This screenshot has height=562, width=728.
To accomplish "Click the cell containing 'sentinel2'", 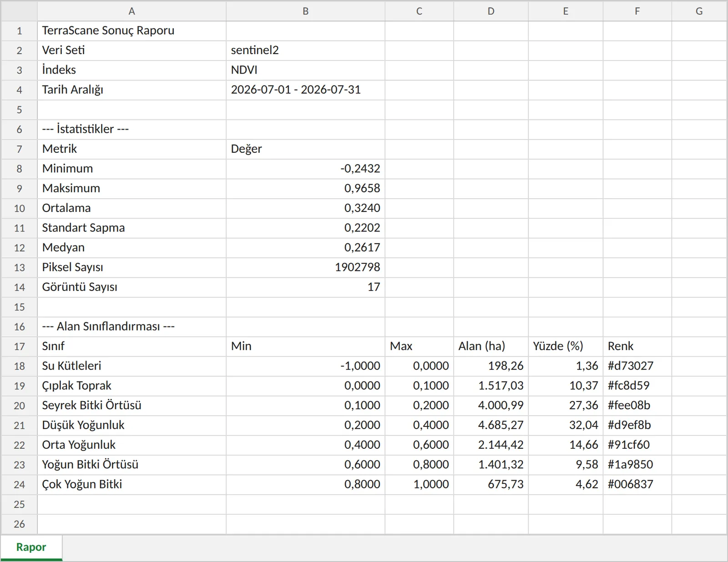I will click(x=305, y=50).
